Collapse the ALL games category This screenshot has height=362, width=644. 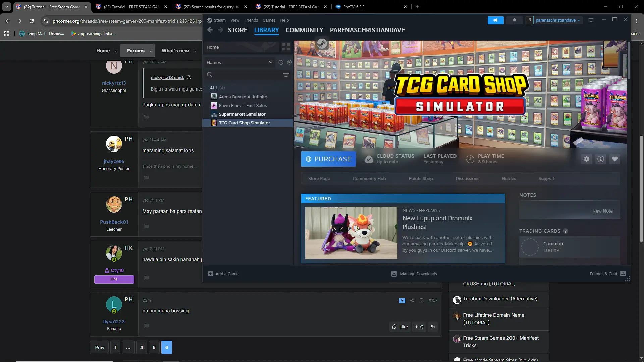click(x=207, y=88)
